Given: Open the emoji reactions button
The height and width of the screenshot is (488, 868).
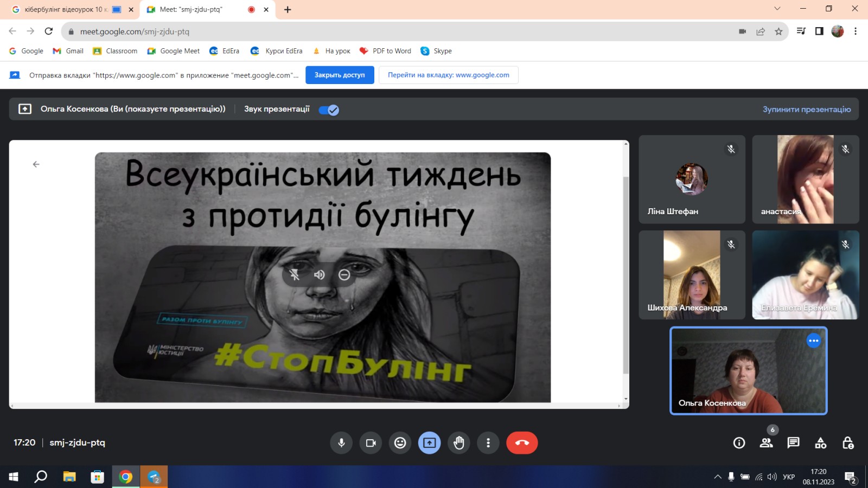Looking at the screenshot, I should click(x=400, y=443).
